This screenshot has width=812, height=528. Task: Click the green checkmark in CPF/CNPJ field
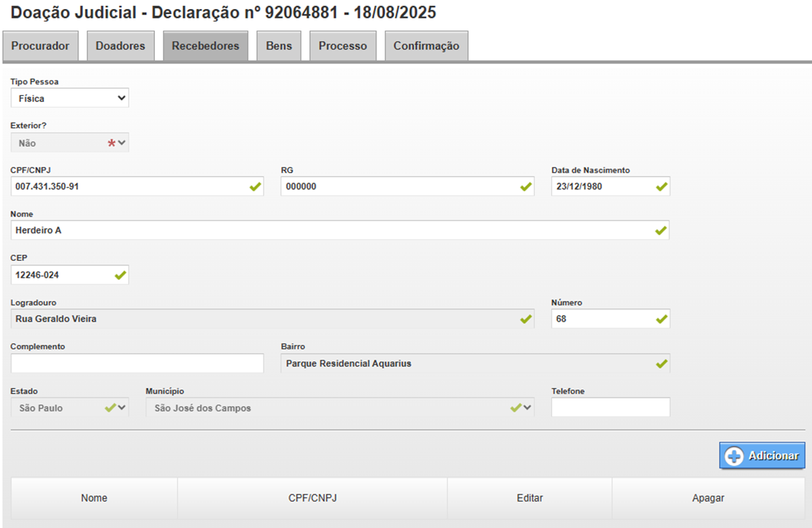pos(256,187)
